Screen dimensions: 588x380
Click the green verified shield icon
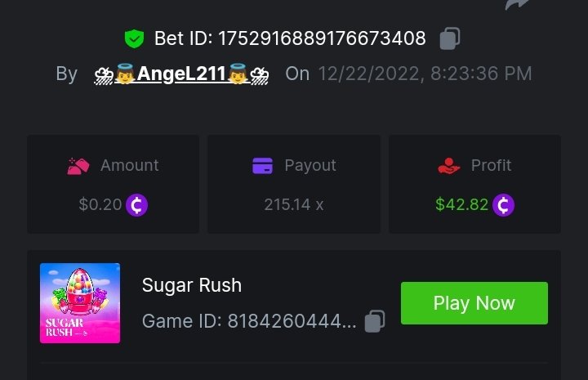coord(134,38)
